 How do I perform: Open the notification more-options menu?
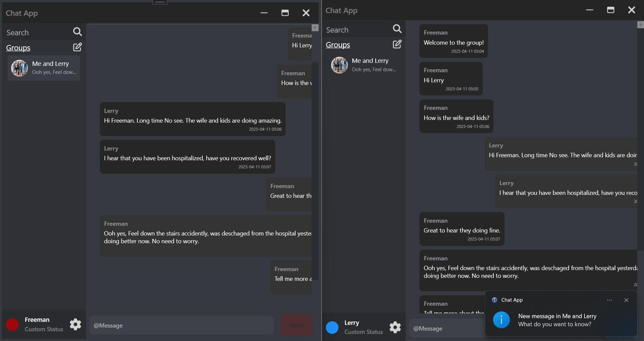pyautogui.click(x=609, y=300)
